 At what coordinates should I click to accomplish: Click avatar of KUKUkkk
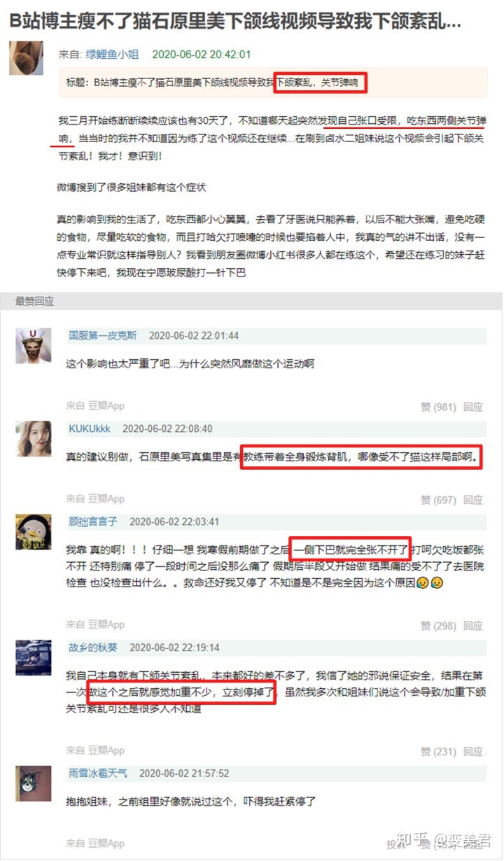click(x=34, y=438)
